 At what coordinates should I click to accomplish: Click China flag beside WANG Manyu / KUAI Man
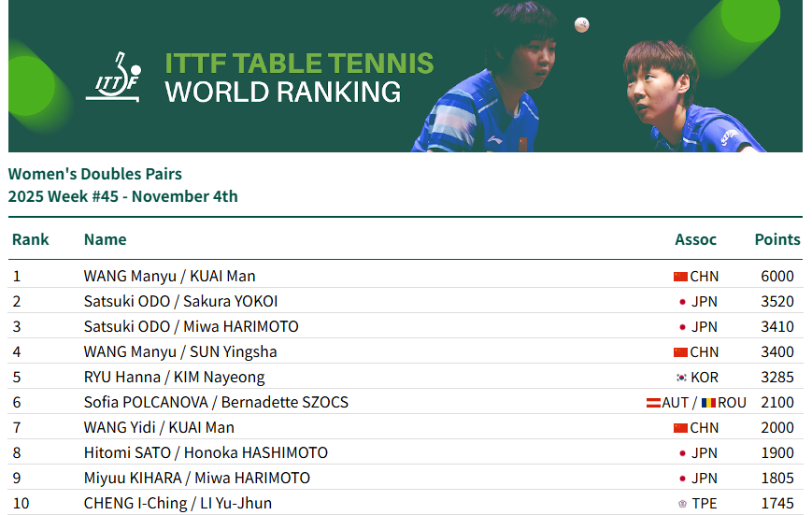(680, 277)
